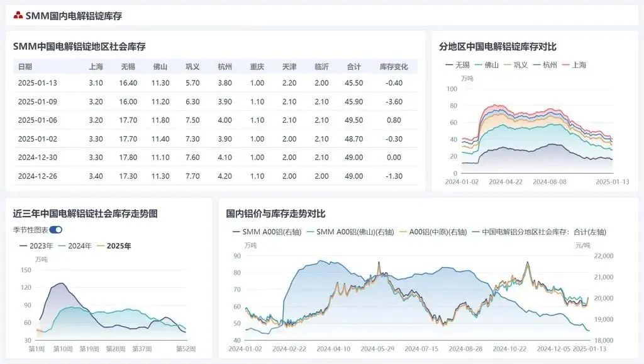
Task: Click the 上海 value 3.40
Action: [96, 176]
